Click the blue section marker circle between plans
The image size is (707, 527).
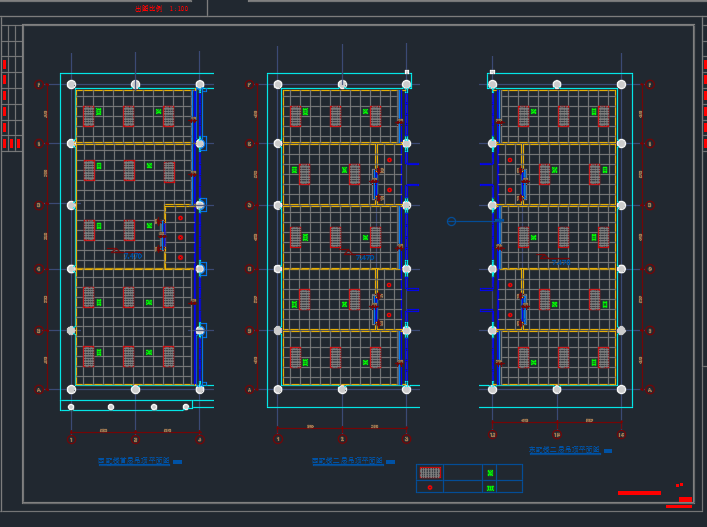click(451, 221)
